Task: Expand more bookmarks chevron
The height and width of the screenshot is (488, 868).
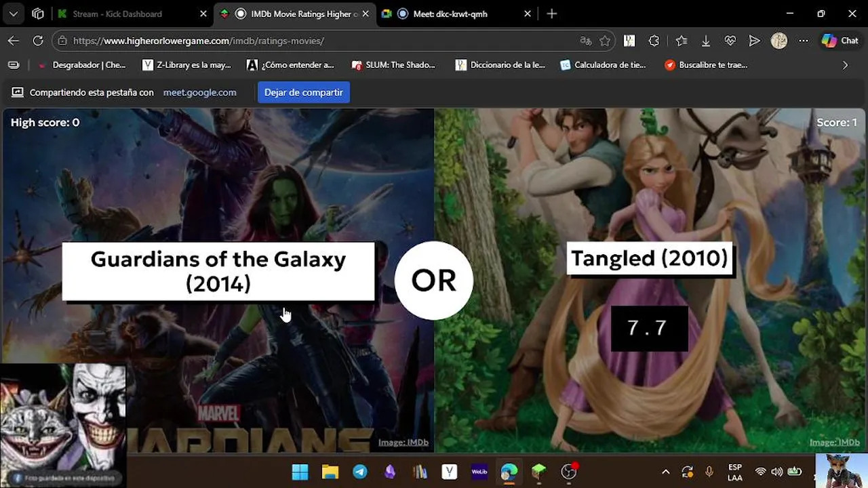Action: [x=845, y=65]
